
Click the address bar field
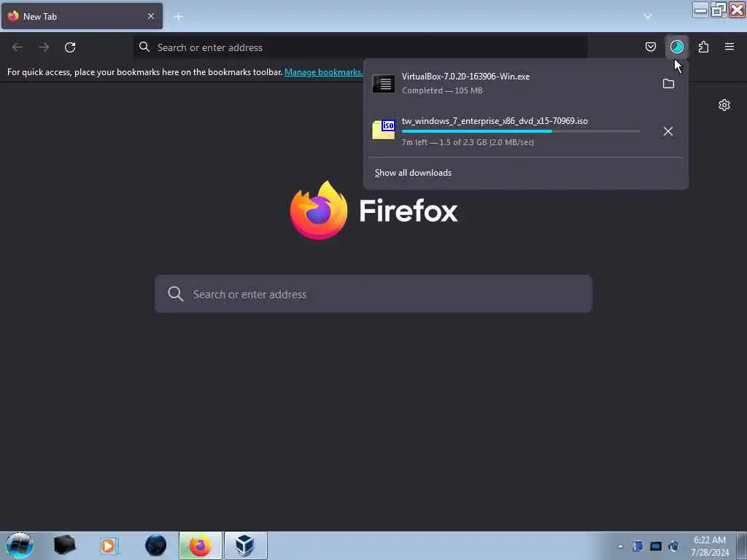click(360, 47)
